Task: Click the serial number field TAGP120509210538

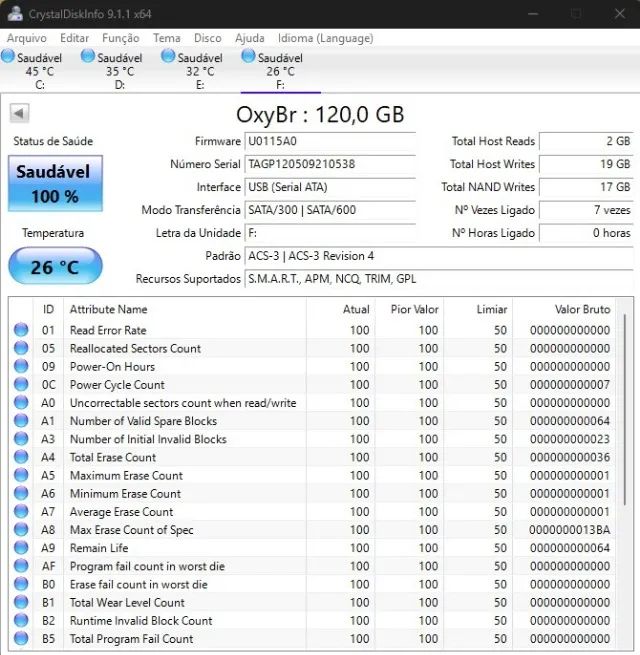Action: pyautogui.click(x=330, y=164)
